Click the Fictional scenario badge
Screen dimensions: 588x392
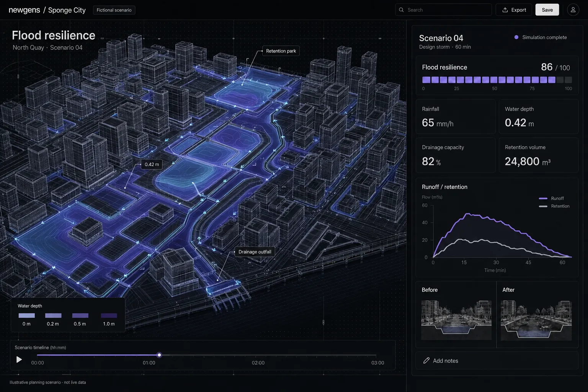click(x=114, y=10)
